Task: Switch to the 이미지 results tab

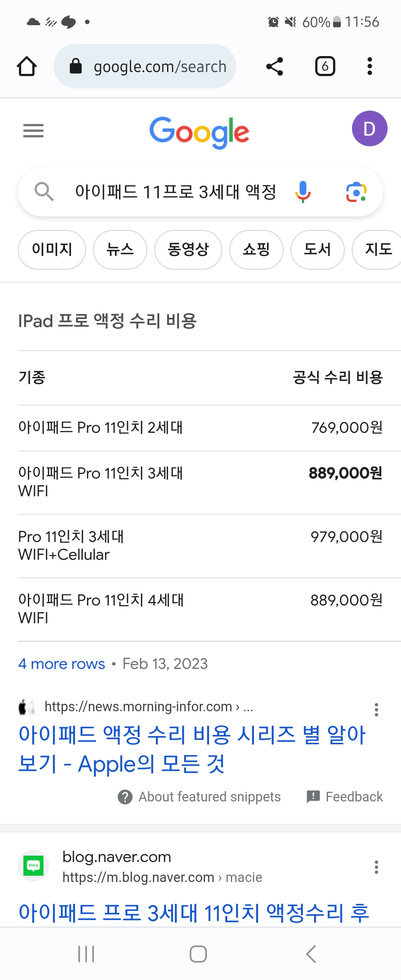Action: pos(52,249)
